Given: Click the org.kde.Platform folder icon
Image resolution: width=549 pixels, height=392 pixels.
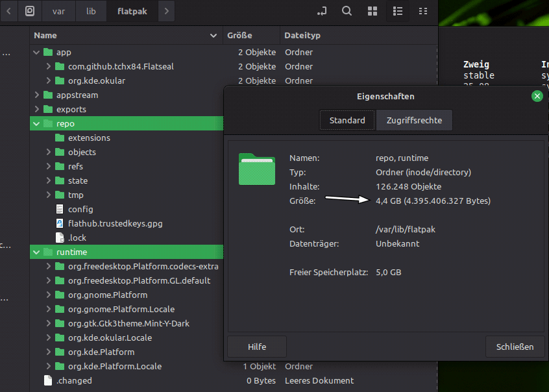Looking at the screenshot, I should coord(60,352).
